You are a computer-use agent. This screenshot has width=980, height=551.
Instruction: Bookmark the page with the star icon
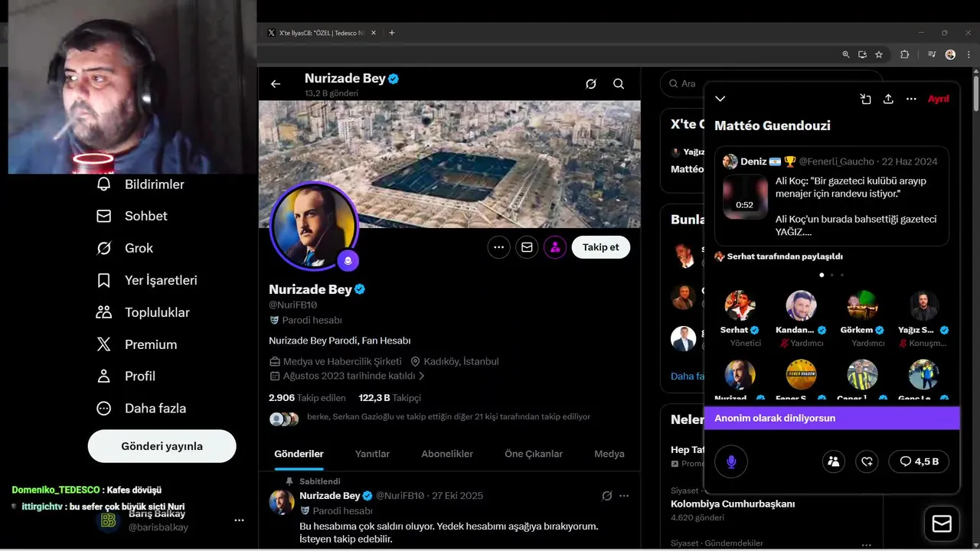click(879, 54)
